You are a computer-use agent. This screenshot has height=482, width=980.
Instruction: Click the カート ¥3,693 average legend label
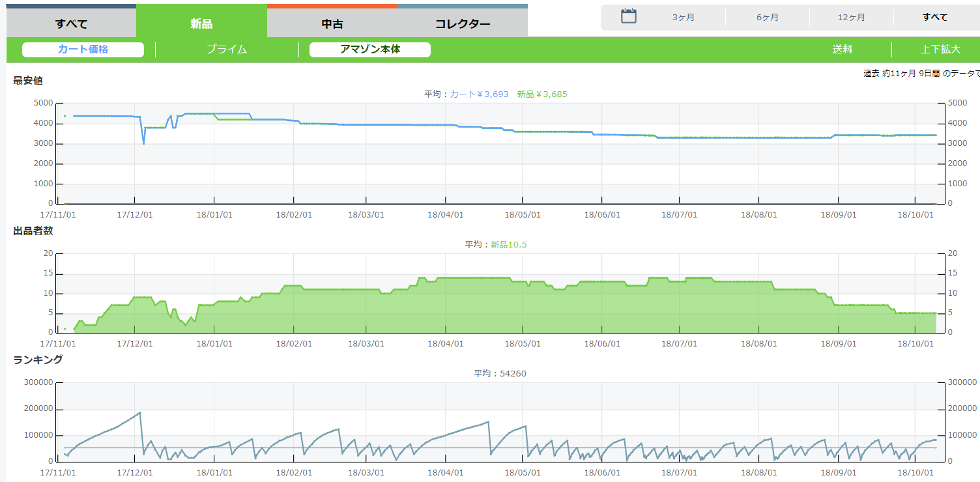(x=479, y=94)
